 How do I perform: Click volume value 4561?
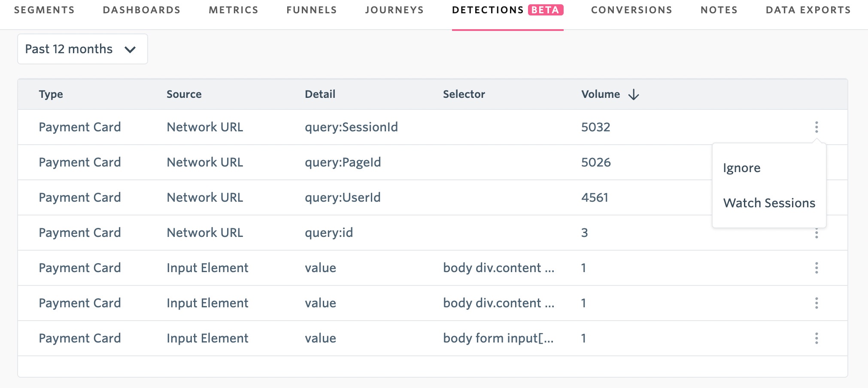(x=595, y=197)
